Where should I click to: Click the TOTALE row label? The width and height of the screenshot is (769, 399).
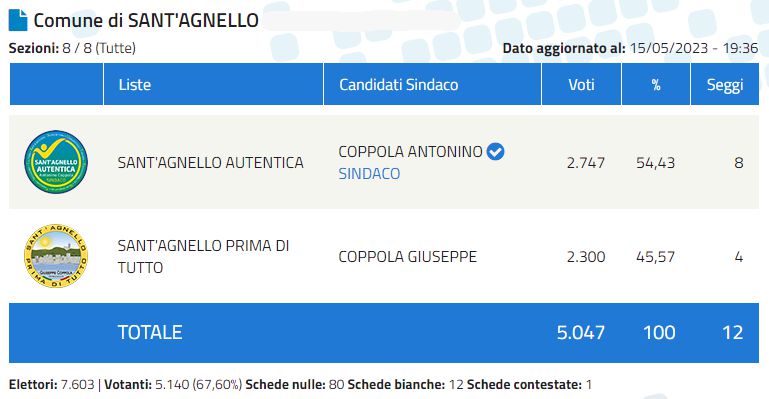[x=150, y=332]
